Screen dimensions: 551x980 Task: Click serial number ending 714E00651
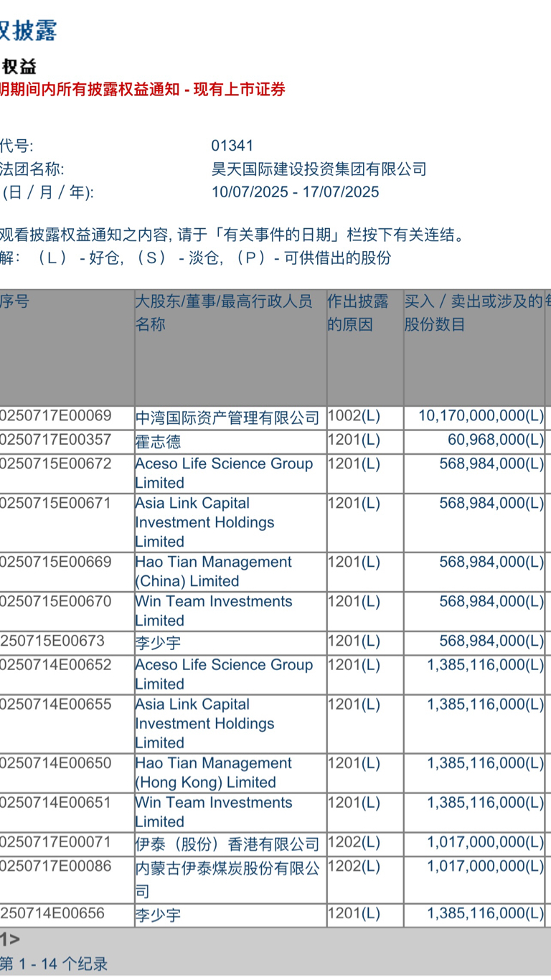pyautogui.click(x=56, y=802)
